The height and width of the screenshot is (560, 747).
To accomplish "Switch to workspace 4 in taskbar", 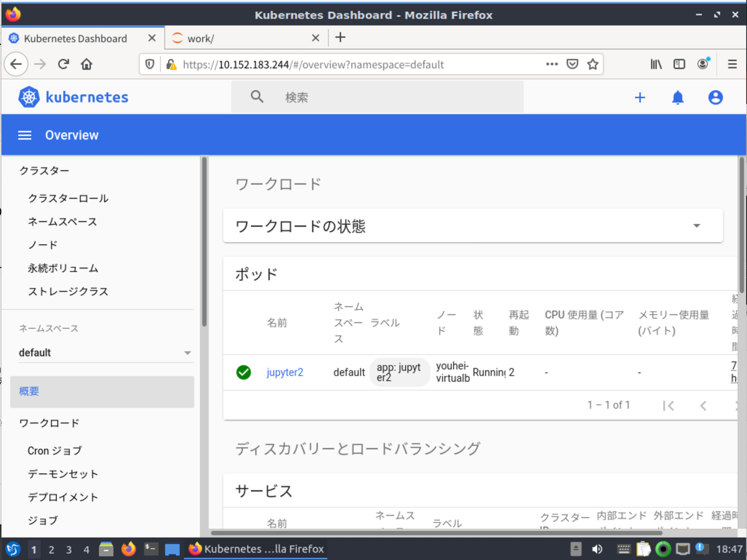I will point(87,549).
